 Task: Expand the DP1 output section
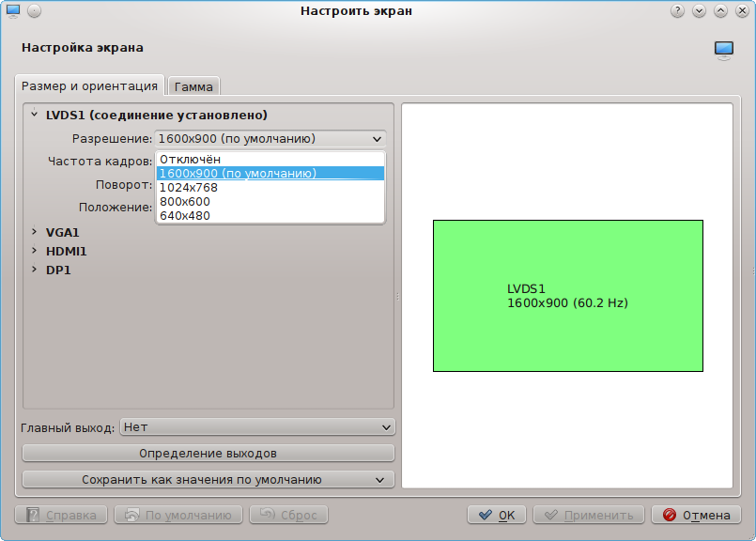(x=35, y=270)
